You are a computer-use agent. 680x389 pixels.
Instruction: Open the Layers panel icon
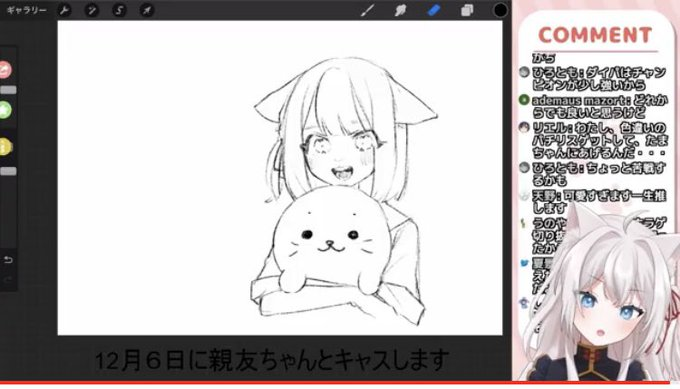click(x=467, y=10)
